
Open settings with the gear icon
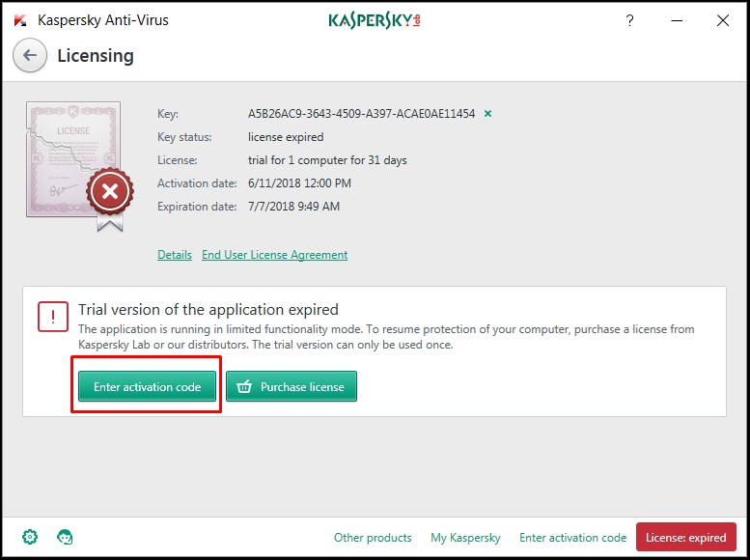click(30, 537)
